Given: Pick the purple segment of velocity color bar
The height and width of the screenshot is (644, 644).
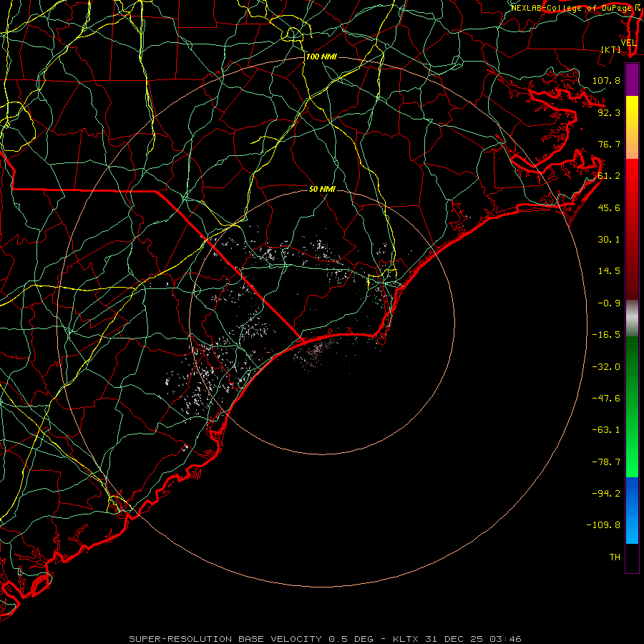Looking at the screenshot, I should [632, 79].
